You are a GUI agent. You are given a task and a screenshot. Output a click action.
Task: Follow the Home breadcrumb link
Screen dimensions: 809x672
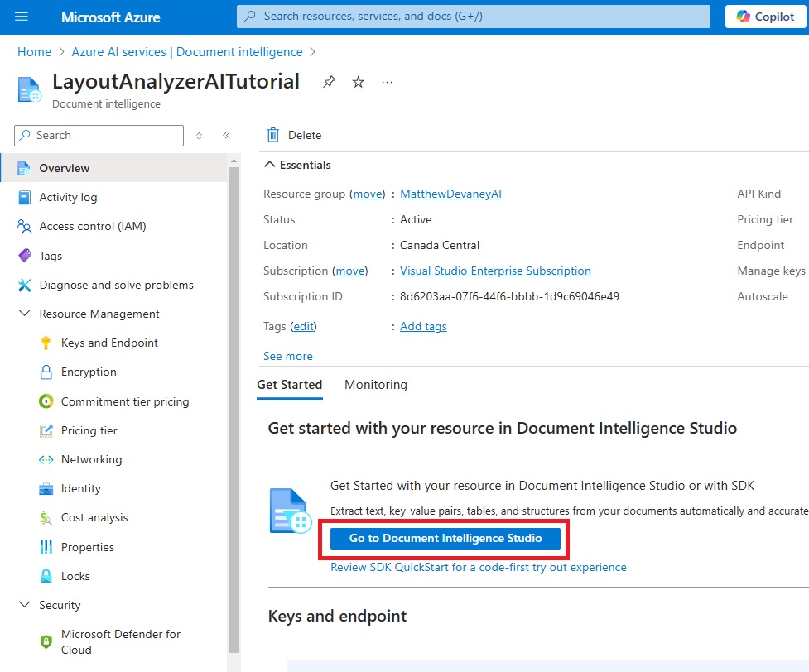click(35, 52)
